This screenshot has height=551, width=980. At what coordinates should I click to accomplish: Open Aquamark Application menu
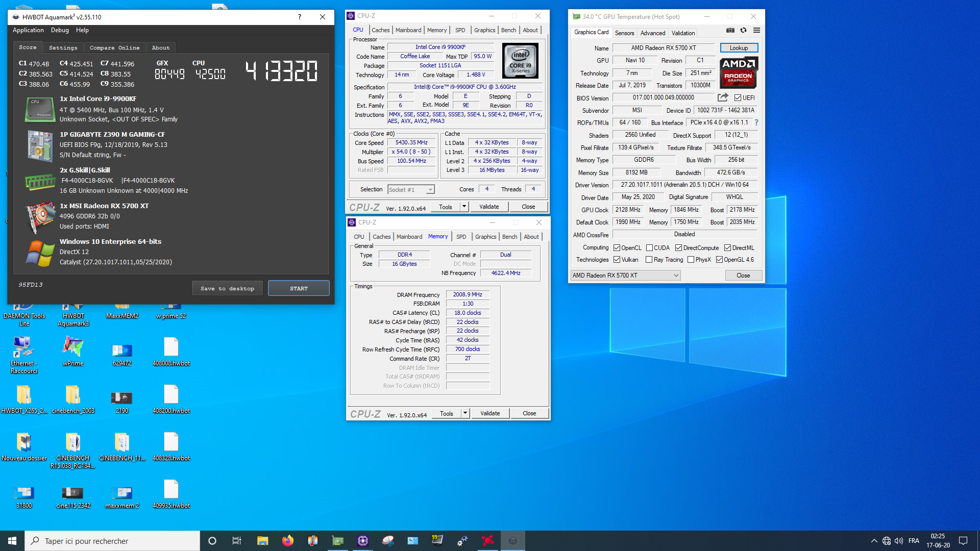click(x=28, y=30)
